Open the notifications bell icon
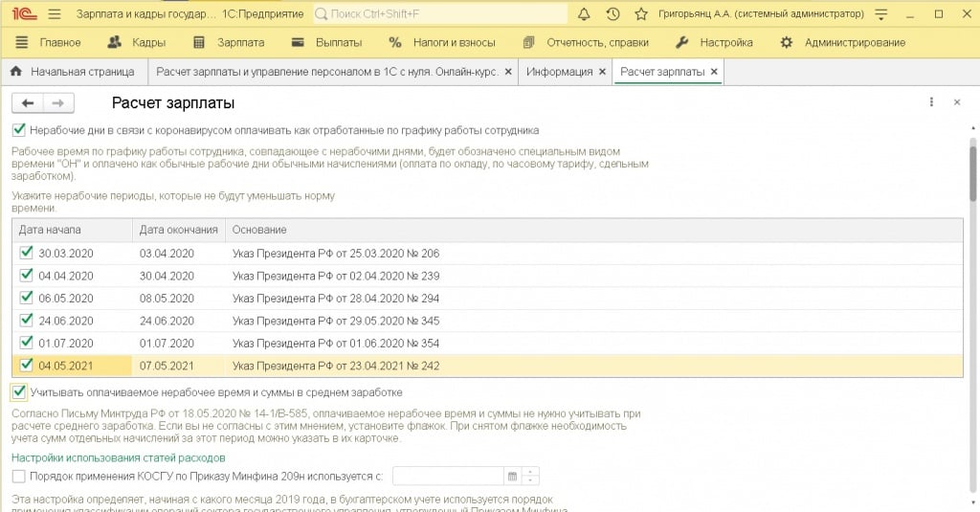The height and width of the screenshot is (512, 980). [585, 14]
